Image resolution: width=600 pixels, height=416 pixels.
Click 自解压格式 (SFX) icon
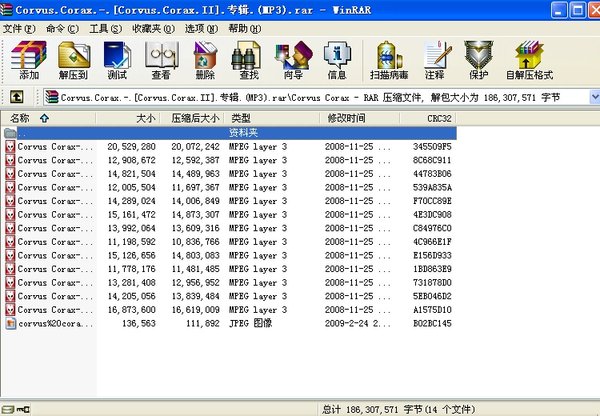pos(530,60)
